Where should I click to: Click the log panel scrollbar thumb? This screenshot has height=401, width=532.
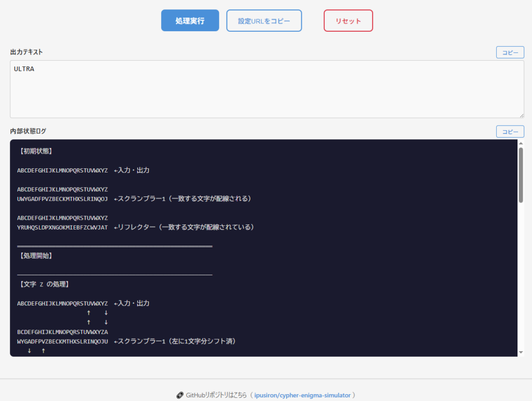(521, 174)
